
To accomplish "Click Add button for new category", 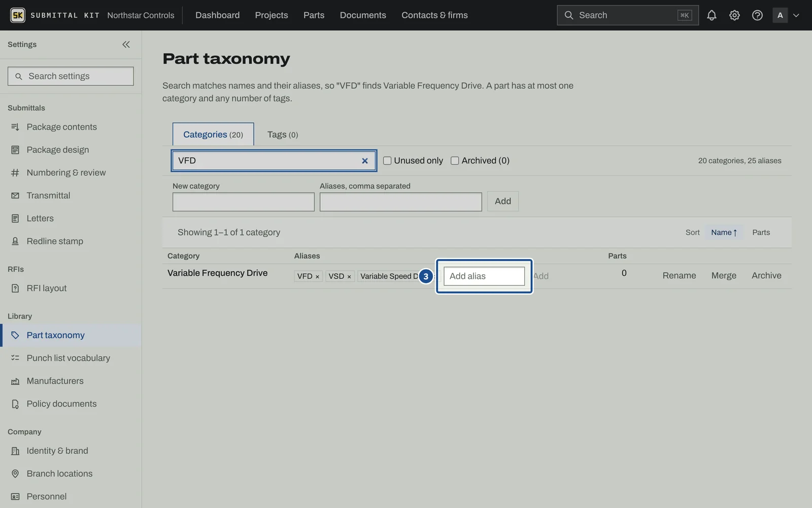I will (x=503, y=201).
